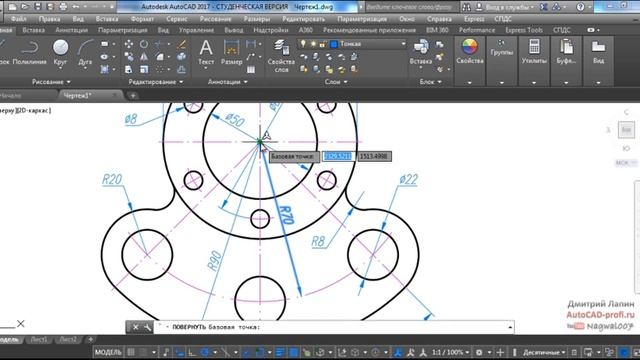Toggle layer on/off lightbulb icon
640x360 pixels.
[303, 44]
